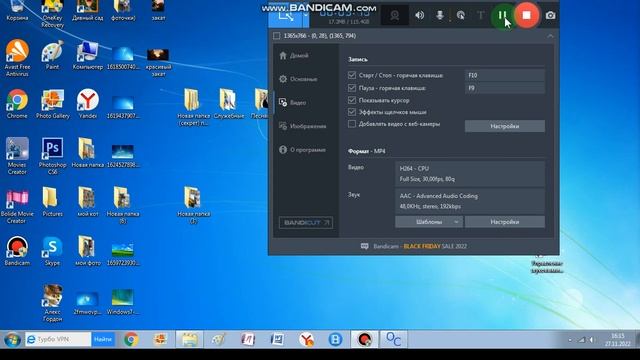Viewport: 640px width, 360px height.
Task: Click the volume icon in system tray
Action: (591, 340)
